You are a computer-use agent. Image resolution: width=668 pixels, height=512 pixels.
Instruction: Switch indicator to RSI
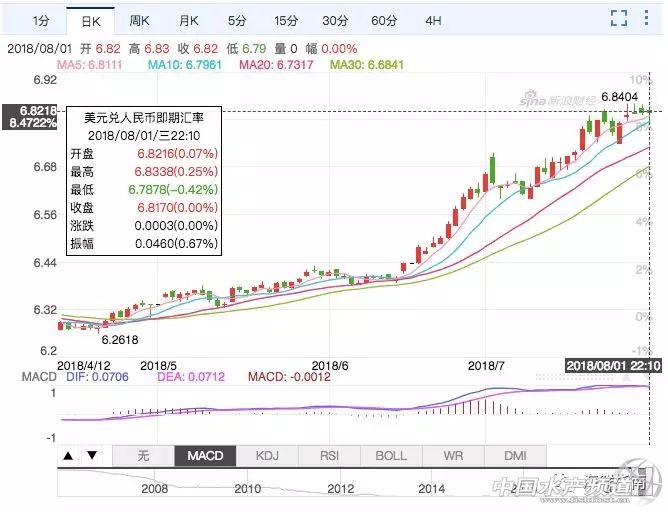click(329, 456)
